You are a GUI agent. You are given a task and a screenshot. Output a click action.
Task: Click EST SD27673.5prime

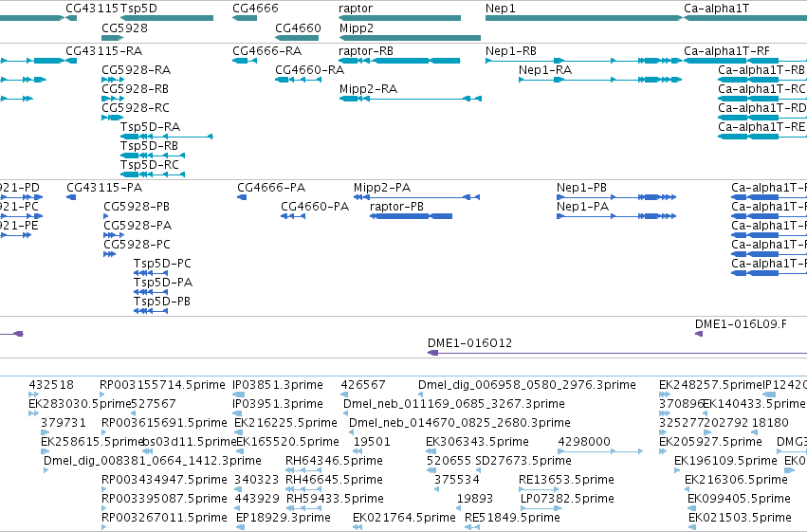(x=523, y=461)
